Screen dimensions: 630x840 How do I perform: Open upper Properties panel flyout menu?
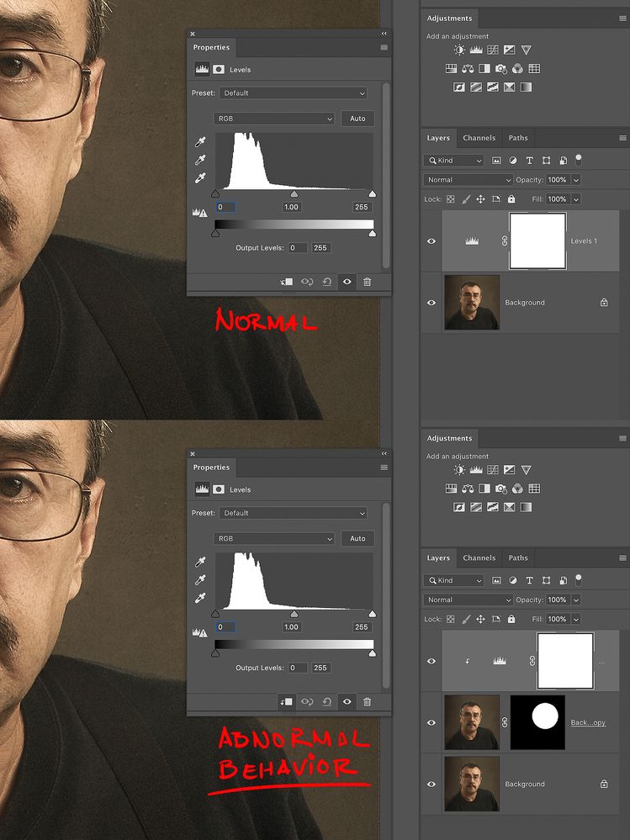[384, 47]
